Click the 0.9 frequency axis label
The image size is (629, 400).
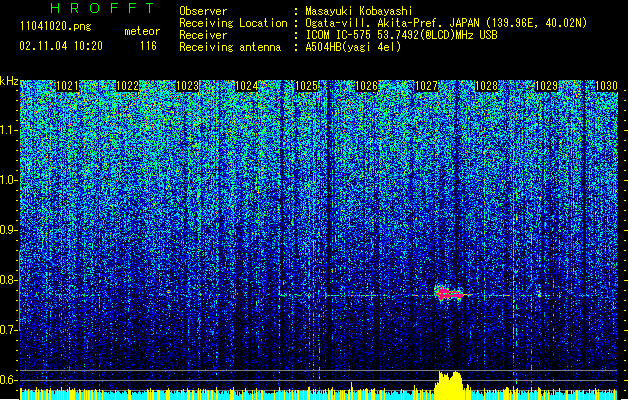click(x=8, y=230)
